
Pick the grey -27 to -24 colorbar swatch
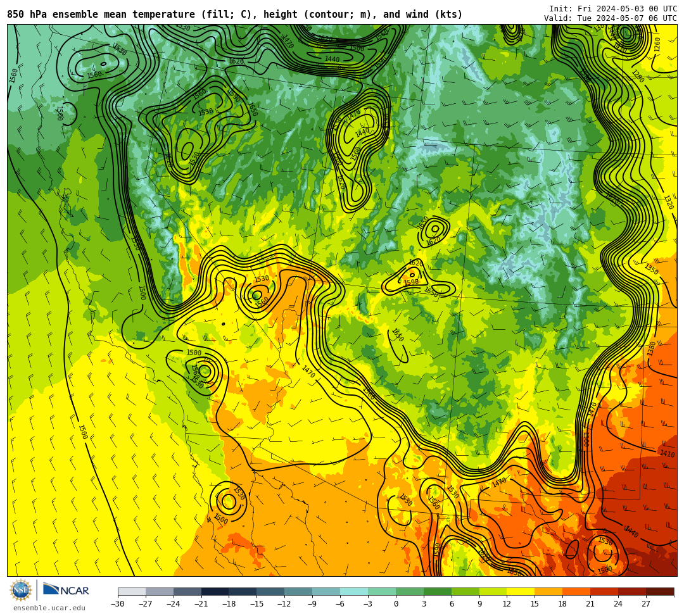(x=160, y=591)
